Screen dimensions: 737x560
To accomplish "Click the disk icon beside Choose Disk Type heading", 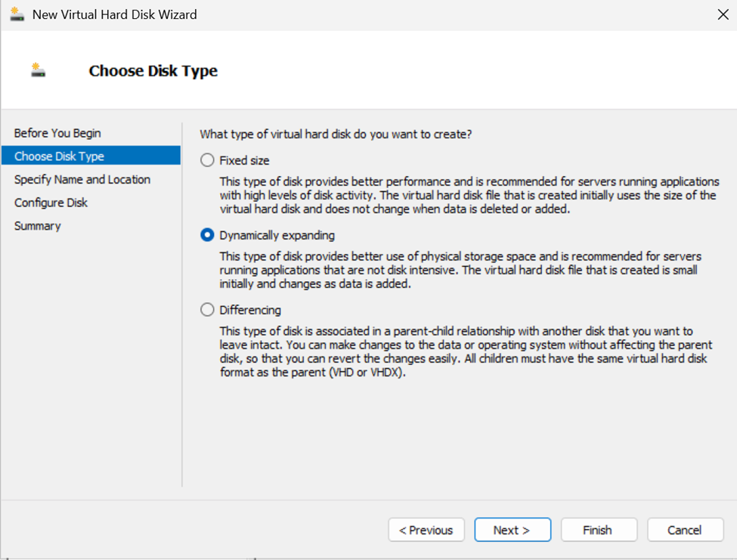I will pos(38,70).
